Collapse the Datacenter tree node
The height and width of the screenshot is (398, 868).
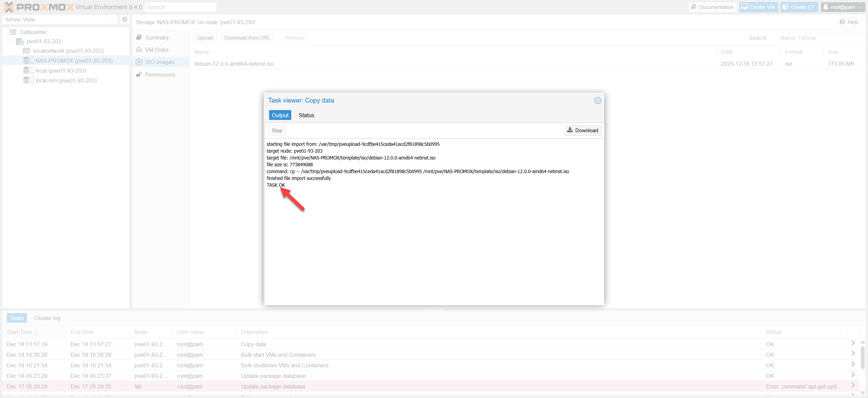click(6, 32)
